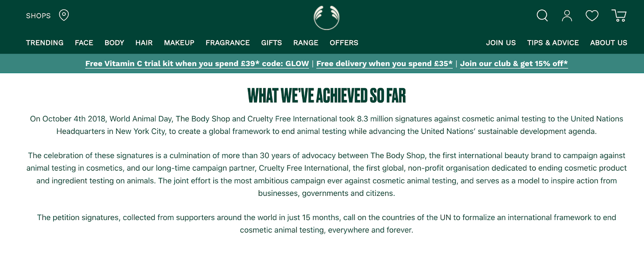Select the FACE category
The image size is (644, 255).
pos(84,43)
